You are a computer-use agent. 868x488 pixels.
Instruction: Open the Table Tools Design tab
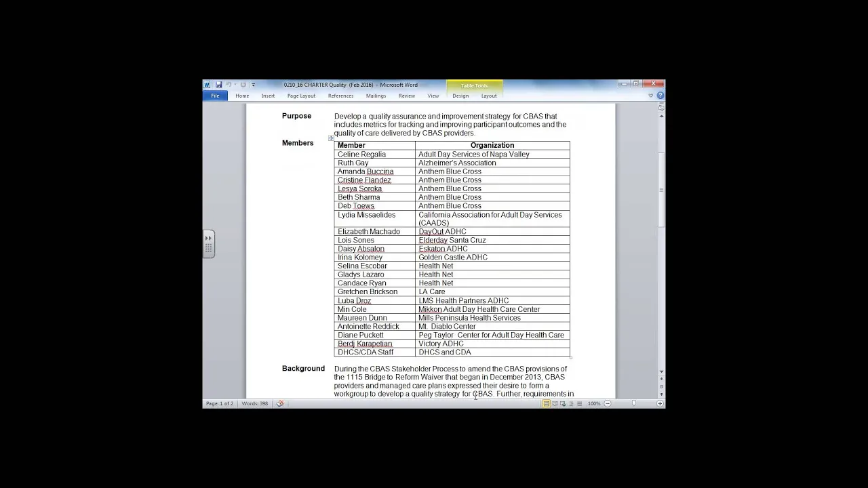460,96
